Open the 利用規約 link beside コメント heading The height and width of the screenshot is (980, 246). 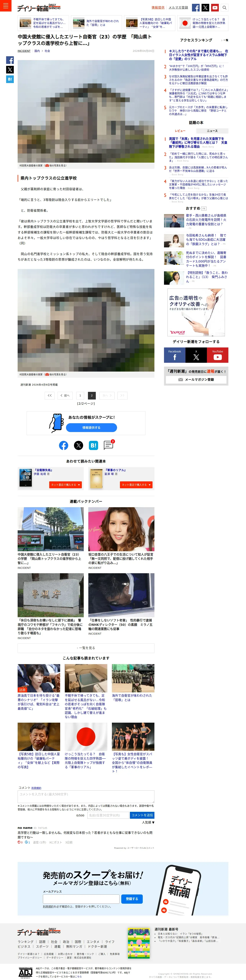36,788
